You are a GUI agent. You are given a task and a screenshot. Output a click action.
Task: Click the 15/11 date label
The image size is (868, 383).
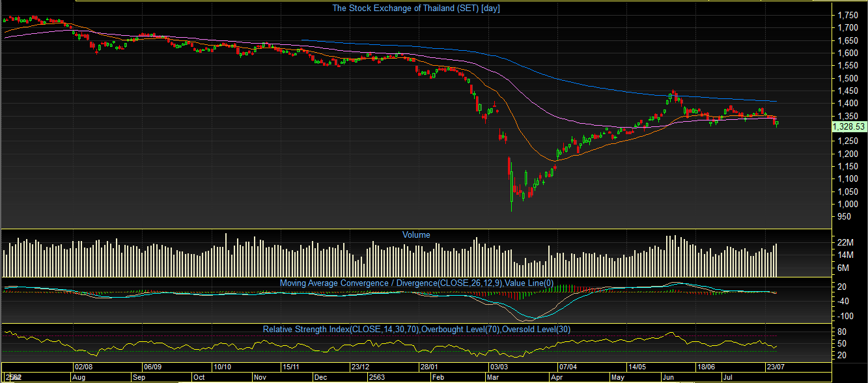(x=290, y=367)
